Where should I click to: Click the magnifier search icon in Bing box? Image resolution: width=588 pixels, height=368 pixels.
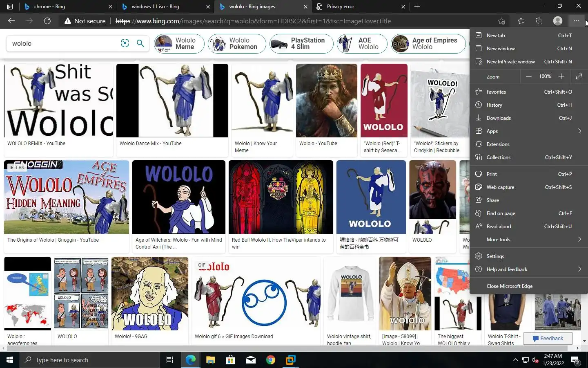tap(140, 43)
